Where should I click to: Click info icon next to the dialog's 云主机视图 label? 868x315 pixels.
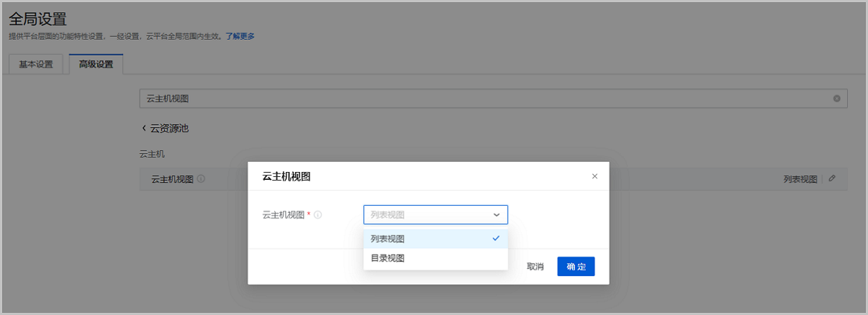[318, 215]
